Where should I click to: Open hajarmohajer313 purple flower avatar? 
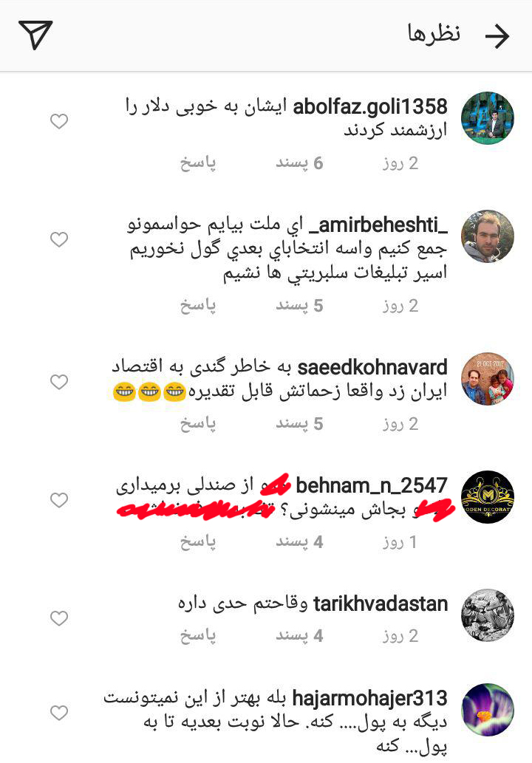487,710
